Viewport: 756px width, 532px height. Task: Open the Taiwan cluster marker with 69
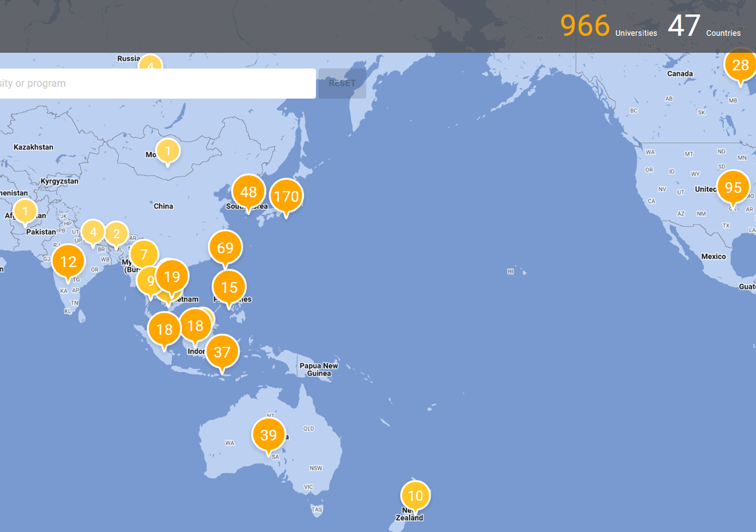(225, 247)
